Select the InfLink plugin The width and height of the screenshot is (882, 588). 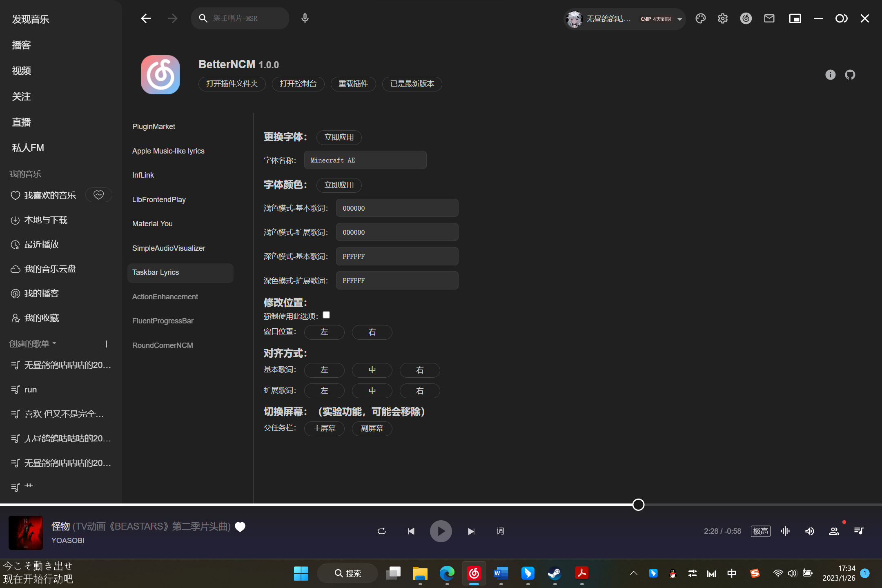(143, 175)
